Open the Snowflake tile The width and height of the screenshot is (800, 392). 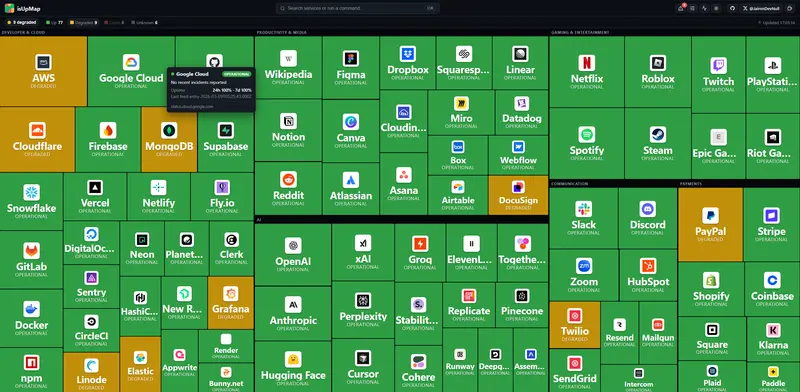pos(31,201)
